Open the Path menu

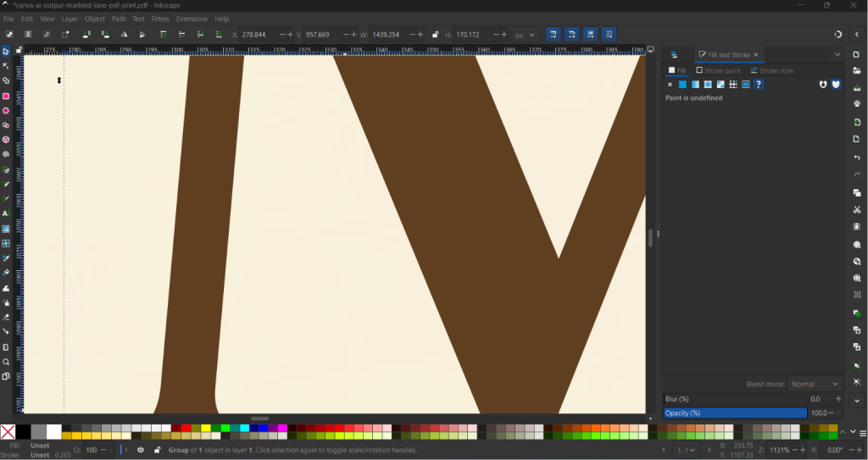point(119,19)
